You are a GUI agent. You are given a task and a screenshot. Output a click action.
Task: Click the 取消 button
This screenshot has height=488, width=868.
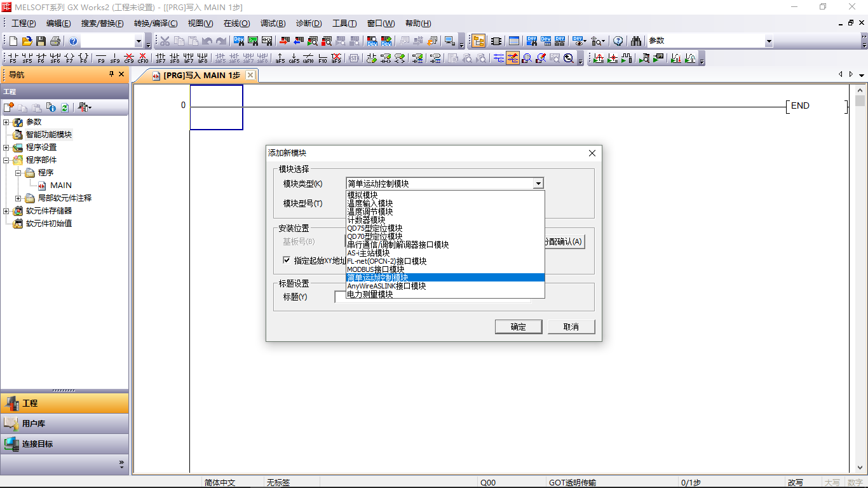(x=571, y=327)
